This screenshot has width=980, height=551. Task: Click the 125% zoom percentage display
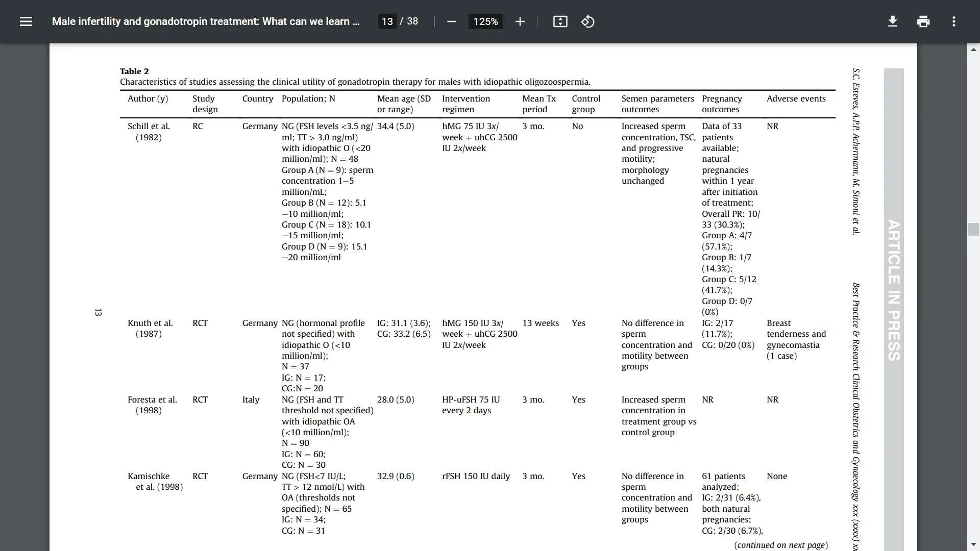pyautogui.click(x=485, y=21)
